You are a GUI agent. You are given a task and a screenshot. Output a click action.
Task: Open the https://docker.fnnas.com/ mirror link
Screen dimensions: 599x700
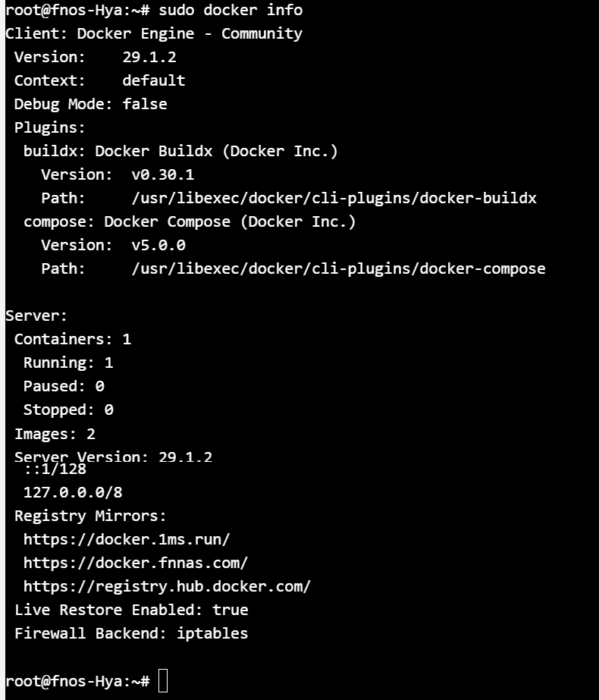pyautogui.click(x=136, y=563)
